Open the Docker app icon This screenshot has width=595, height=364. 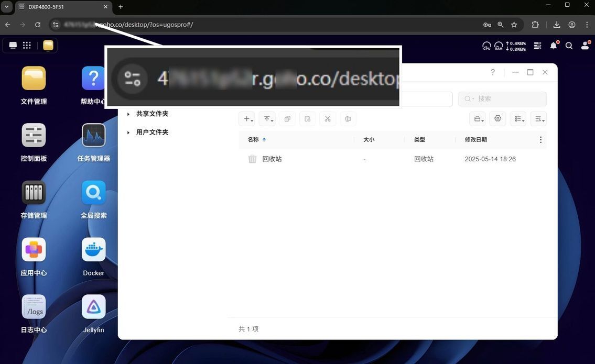point(93,249)
